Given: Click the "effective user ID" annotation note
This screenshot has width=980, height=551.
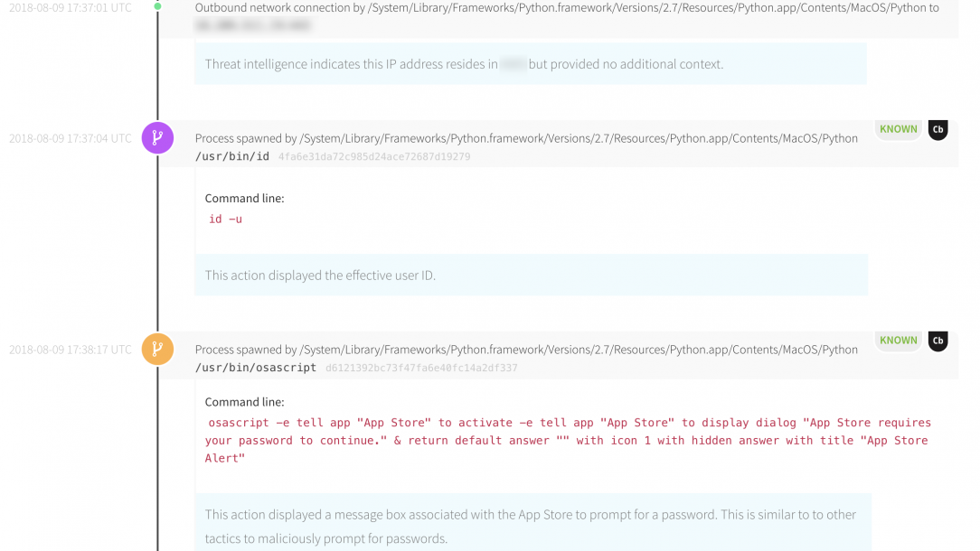Looking at the screenshot, I should pos(320,275).
